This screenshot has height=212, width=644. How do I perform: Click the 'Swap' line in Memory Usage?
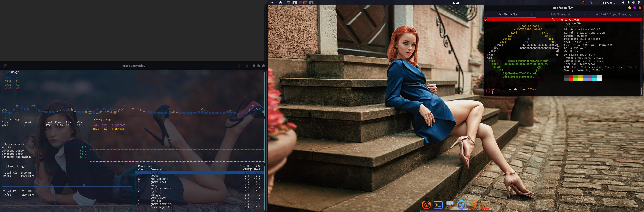click(108, 129)
